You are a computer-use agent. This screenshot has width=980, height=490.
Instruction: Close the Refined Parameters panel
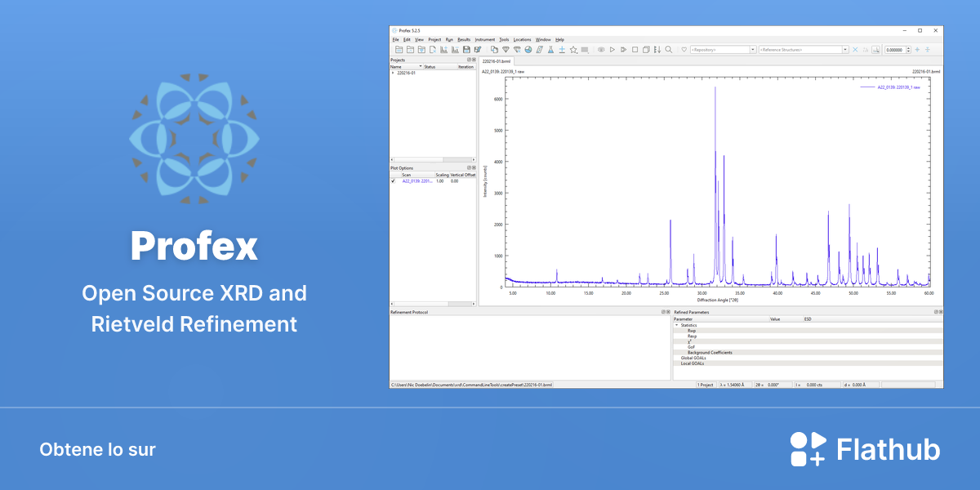940,312
